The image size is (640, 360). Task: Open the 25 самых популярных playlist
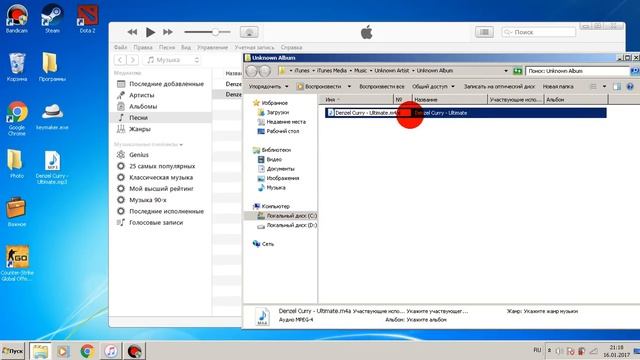click(x=161, y=166)
